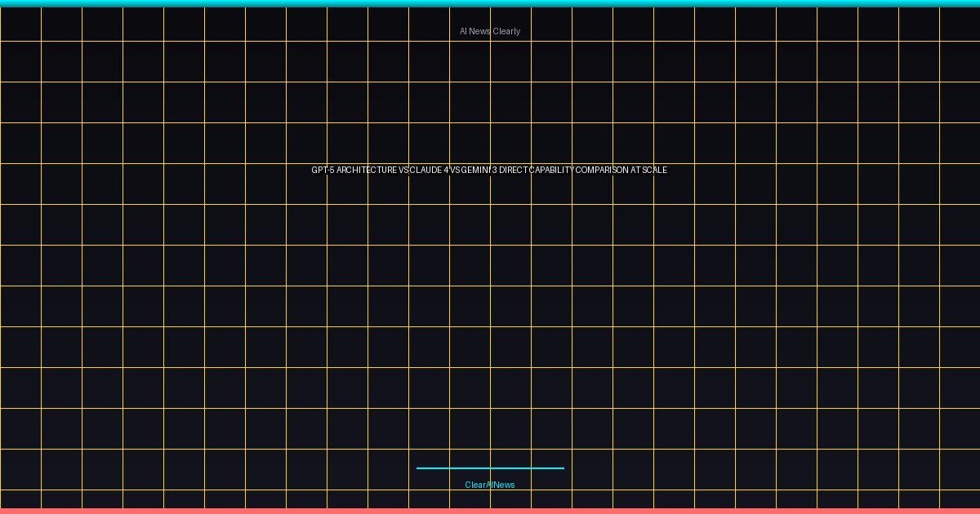
Task: Click the top-left grid cell
Action: [x=20, y=23]
